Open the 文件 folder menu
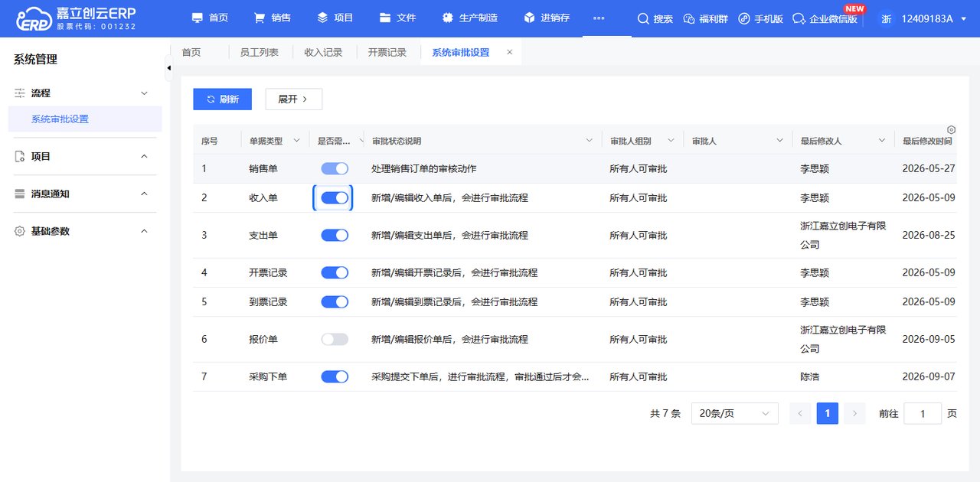This screenshot has width=980, height=482. pos(385,18)
